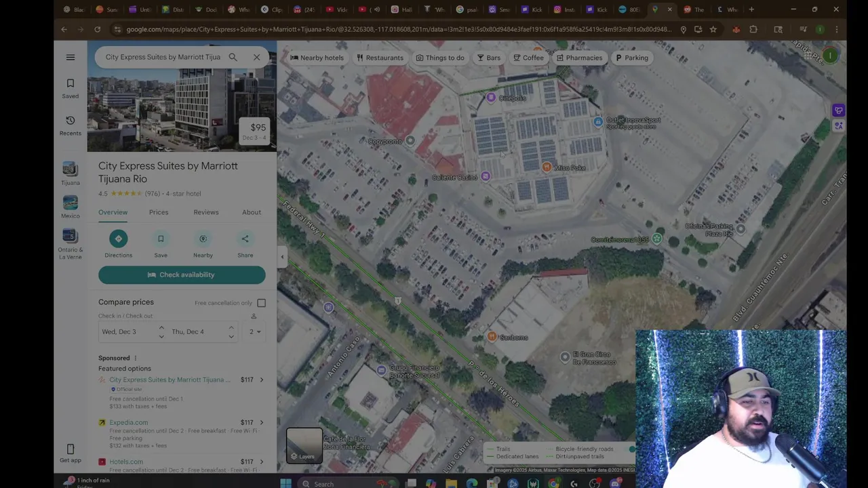Click the Copypronto map pin
The width and height of the screenshot is (868, 488).
410,141
